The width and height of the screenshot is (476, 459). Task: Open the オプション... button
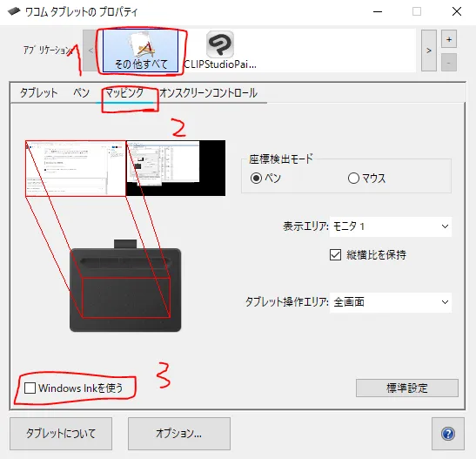pos(179,434)
